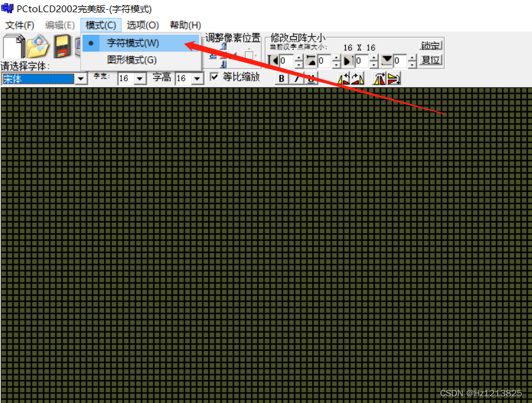Viewport: 532px width, 403px height.
Task: Click the down arrow under 调整像素位置
Action: click(x=223, y=64)
